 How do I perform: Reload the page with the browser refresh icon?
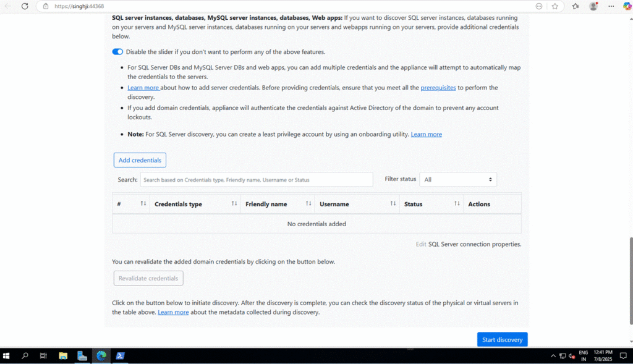pos(25,6)
